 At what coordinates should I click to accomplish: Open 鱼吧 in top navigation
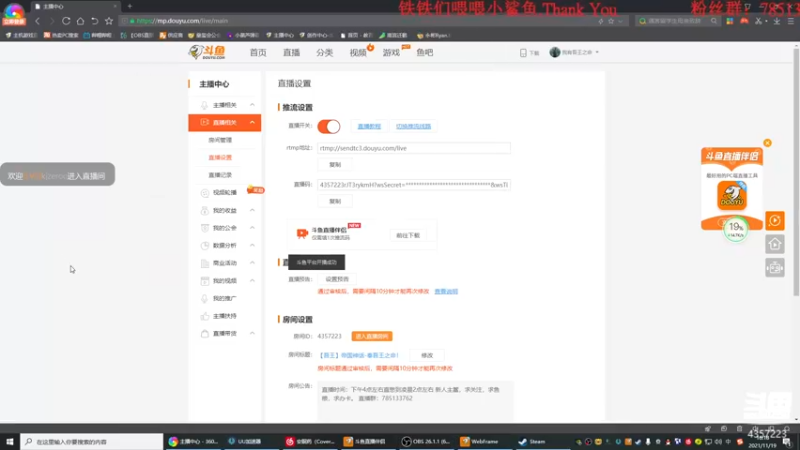(424, 53)
